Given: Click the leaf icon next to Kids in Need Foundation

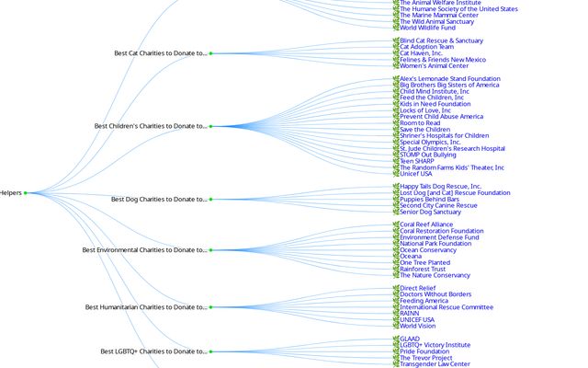Looking at the screenshot, I should (396, 104).
